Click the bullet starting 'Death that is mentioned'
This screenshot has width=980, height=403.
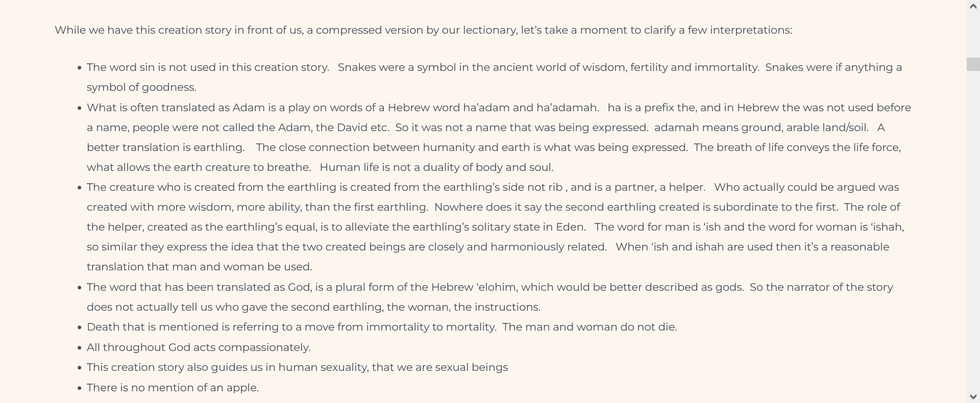point(382,327)
